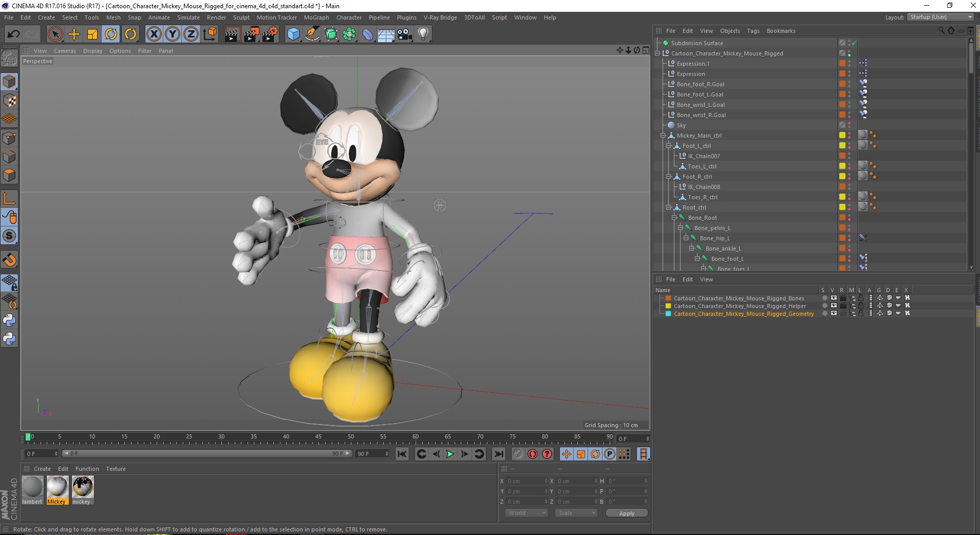The image size is (980, 535).
Task: Activate the Rotate tool
Action: (111, 34)
